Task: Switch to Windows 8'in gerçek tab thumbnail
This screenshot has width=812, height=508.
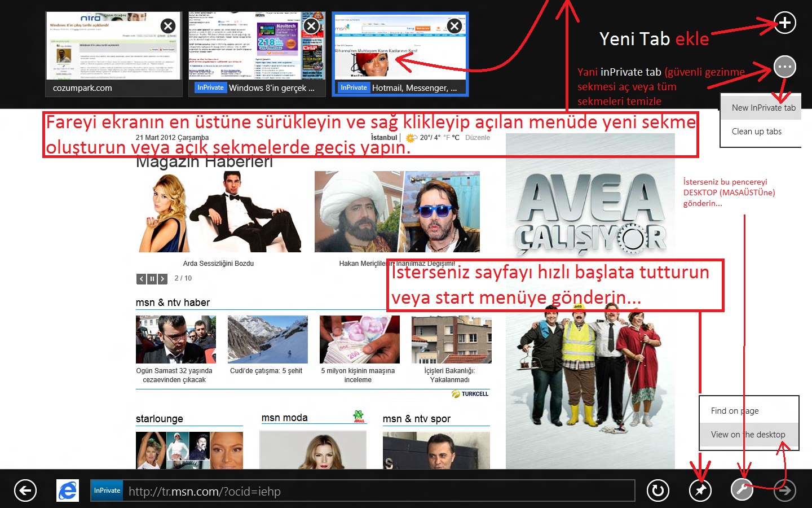Action: tap(257, 54)
